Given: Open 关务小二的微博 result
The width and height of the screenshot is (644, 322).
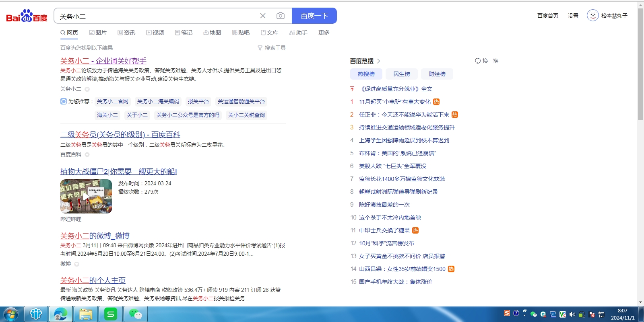Looking at the screenshot, I should pyautogui.click(x=95, y=236).
